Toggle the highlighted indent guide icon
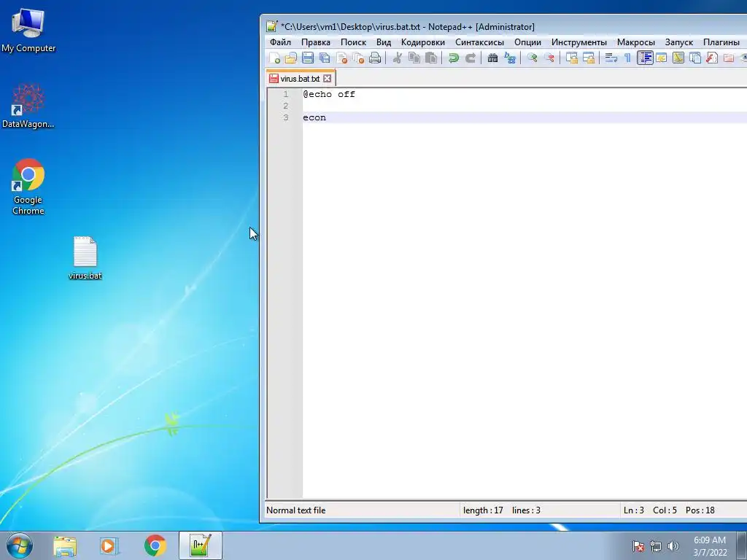Screen dimensions: 747x560 click(x=645, y=58)
